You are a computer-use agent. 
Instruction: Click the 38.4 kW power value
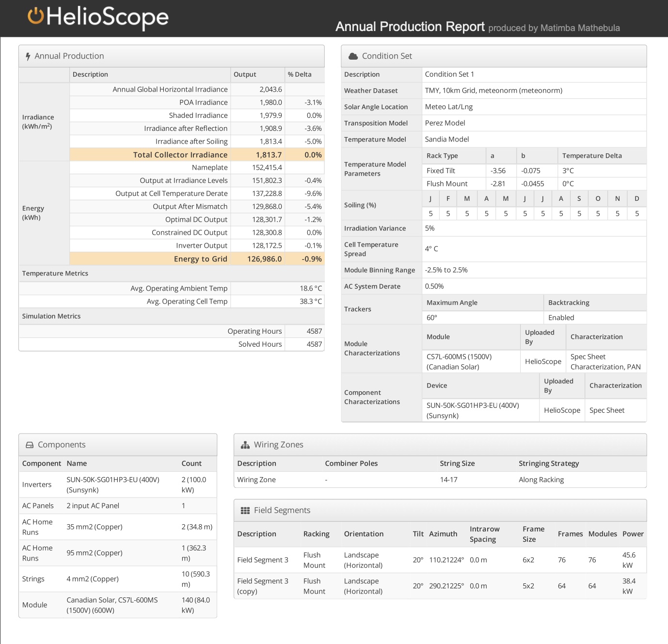[x=629, y=586]
